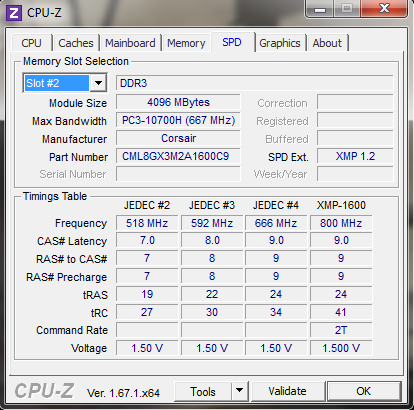The width and height of the screenshot is (414, 410).
Task: Click the 1.500 V XMP voltage value
Action: tap(341, 348)
